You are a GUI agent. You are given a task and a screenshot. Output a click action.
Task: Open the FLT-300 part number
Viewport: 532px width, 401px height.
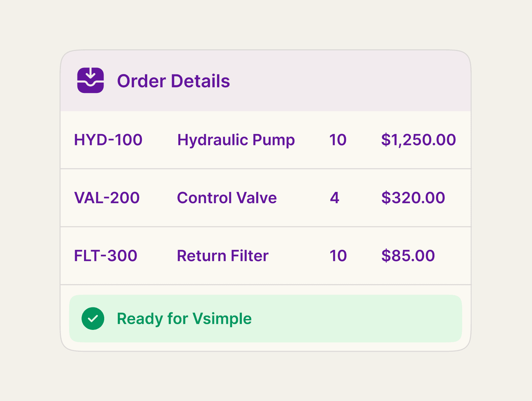click(x=106, y=256)
